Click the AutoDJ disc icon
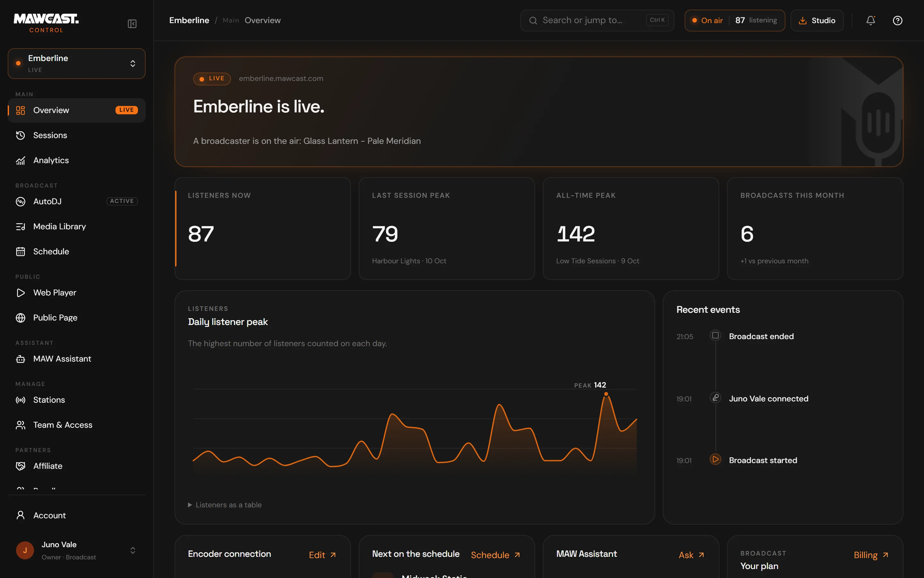 click(21, 201)
